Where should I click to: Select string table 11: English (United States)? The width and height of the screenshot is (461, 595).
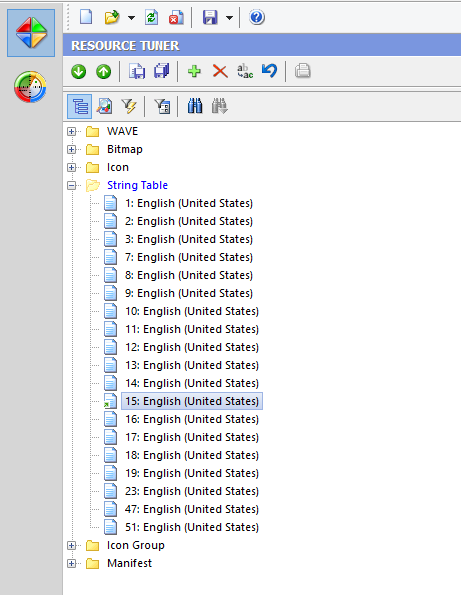click(x=192, y=329)
